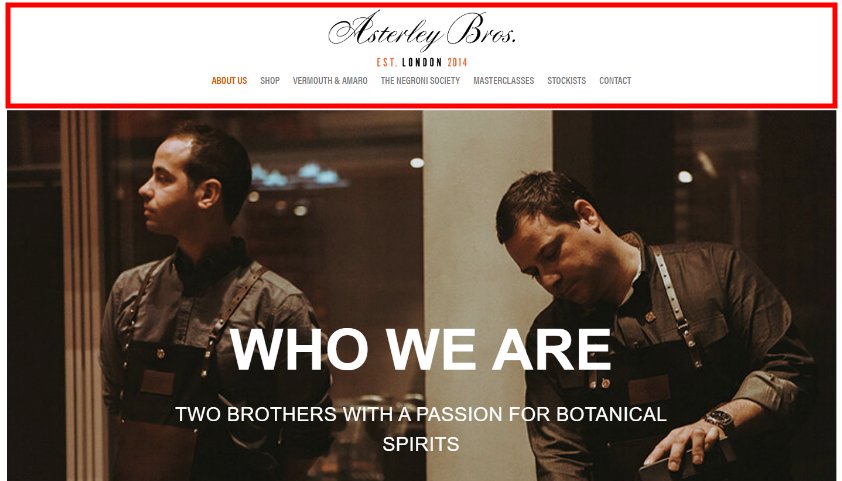Open Vermouth & Amaro section

[x=330, y=81]
